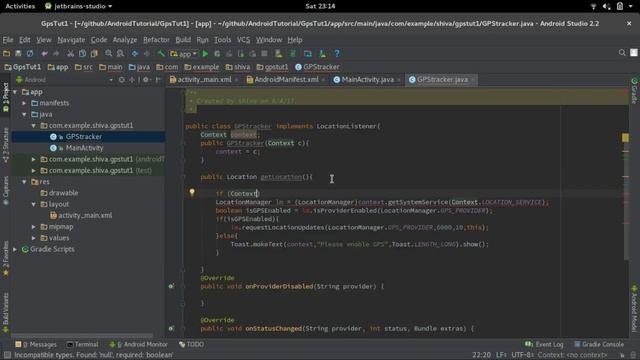Expand the com.example.shiva.gpstut1 (test) package
This screenshot has height=360, width=640.
[x=34, y=171]
